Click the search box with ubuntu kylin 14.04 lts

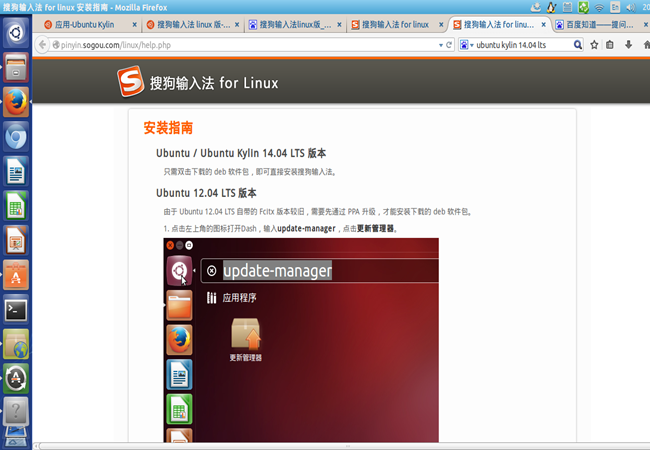click(523, 45)
